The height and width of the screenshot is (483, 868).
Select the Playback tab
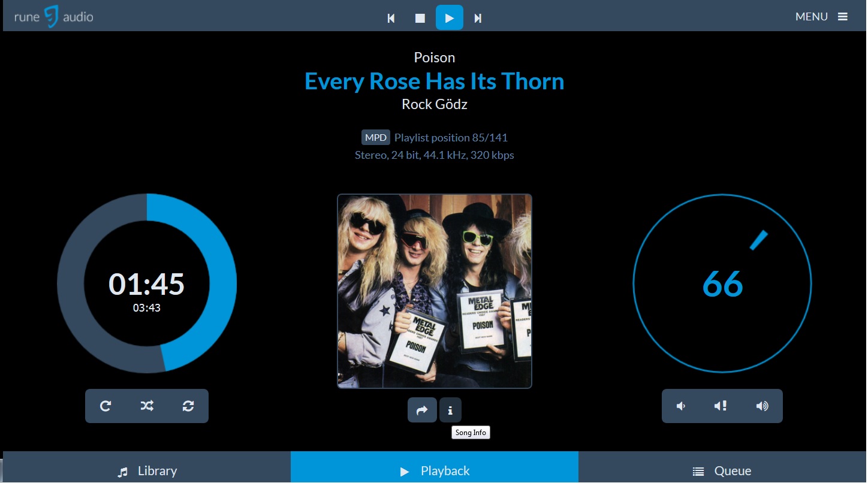(x=435, y=471)
